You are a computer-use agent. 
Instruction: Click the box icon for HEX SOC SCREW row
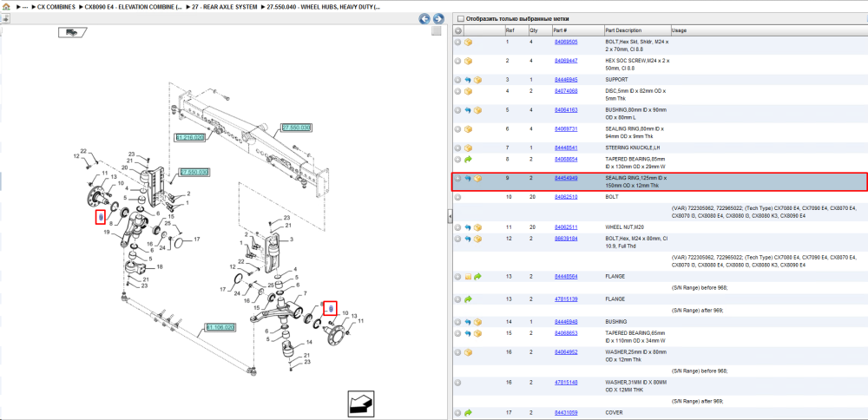click(468, 61)
